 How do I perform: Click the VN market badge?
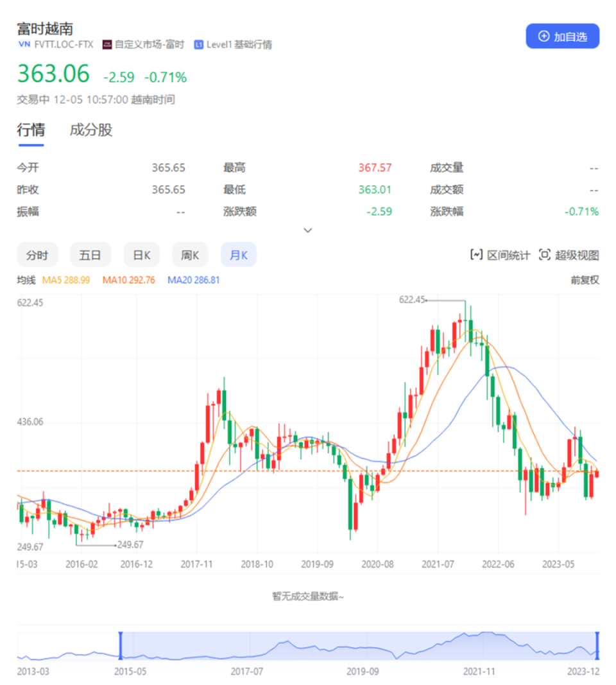click(x=24, y=44)
